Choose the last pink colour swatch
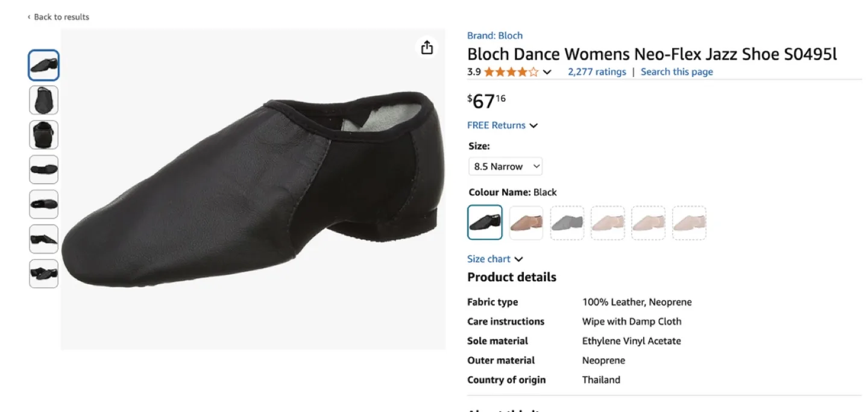Screen dimensions: 868x412 (x=689, y=222)
